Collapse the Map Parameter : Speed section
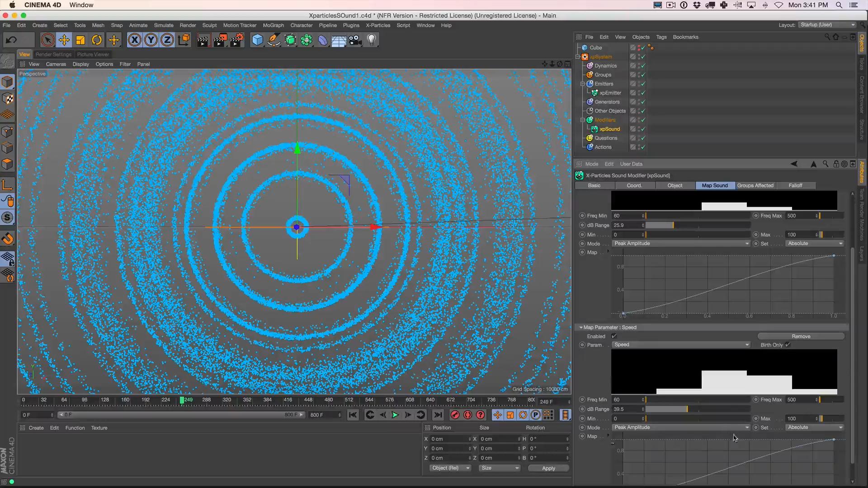 pos(581,327)
